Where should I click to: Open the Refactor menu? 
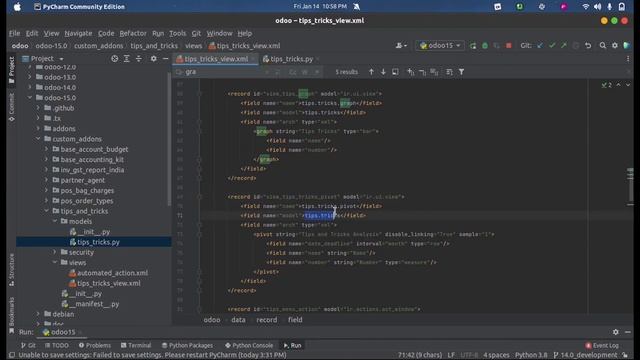click(133, 33)
